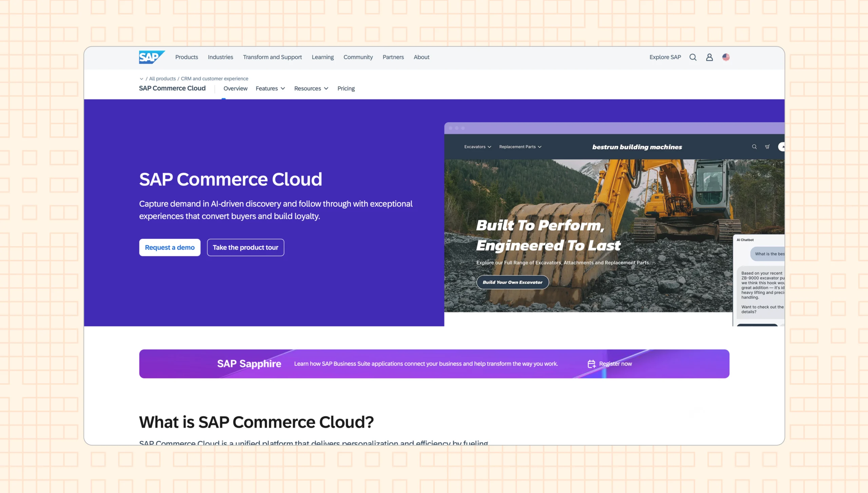Expand the Resources dropdown

[311, 89]
